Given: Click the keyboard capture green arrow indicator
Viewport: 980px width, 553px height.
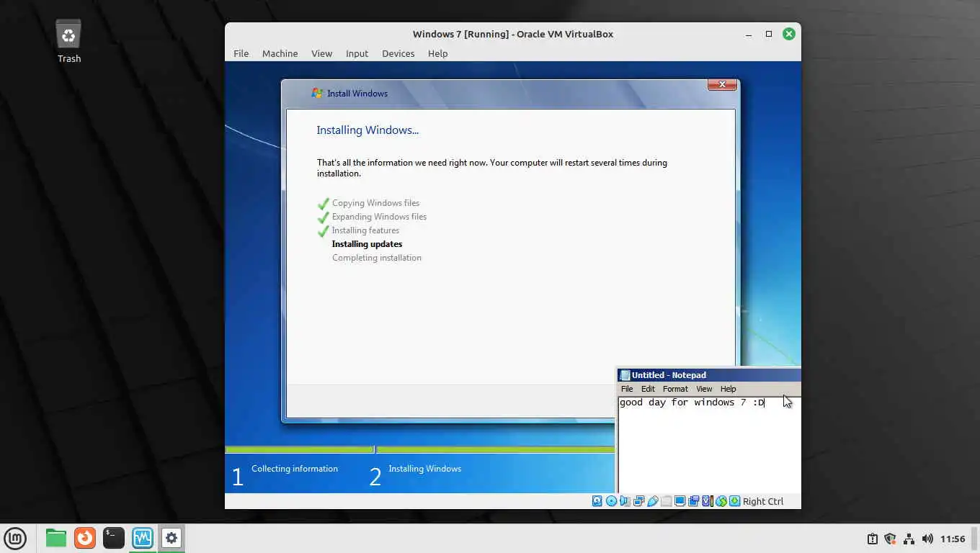Looking at the screenshot, I should click(734, 501).
